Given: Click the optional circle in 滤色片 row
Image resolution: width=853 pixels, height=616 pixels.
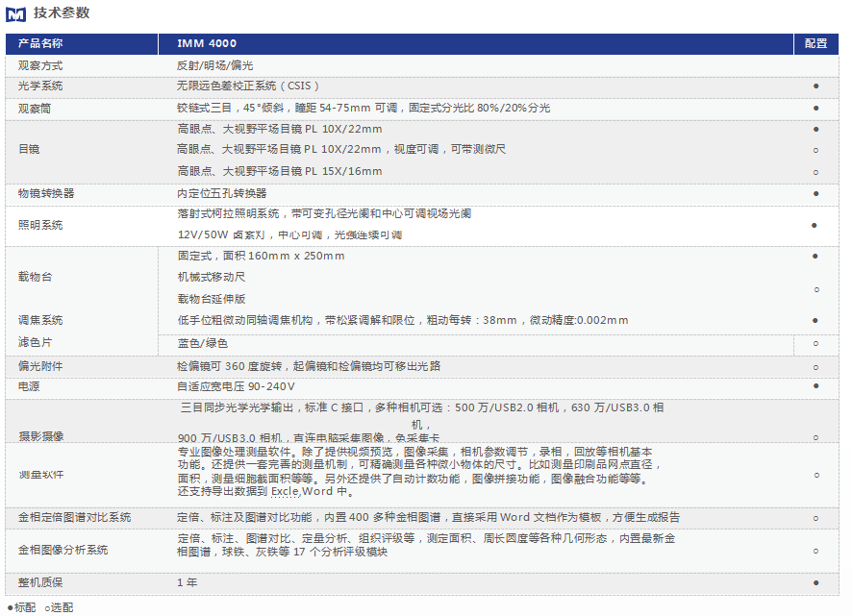Looking at the screenshot, I should coord(816,344).
